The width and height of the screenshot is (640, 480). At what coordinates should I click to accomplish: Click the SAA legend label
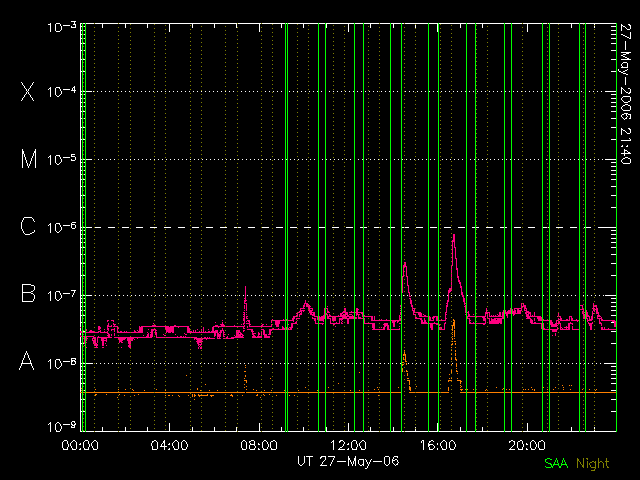[x=556, y=463]
